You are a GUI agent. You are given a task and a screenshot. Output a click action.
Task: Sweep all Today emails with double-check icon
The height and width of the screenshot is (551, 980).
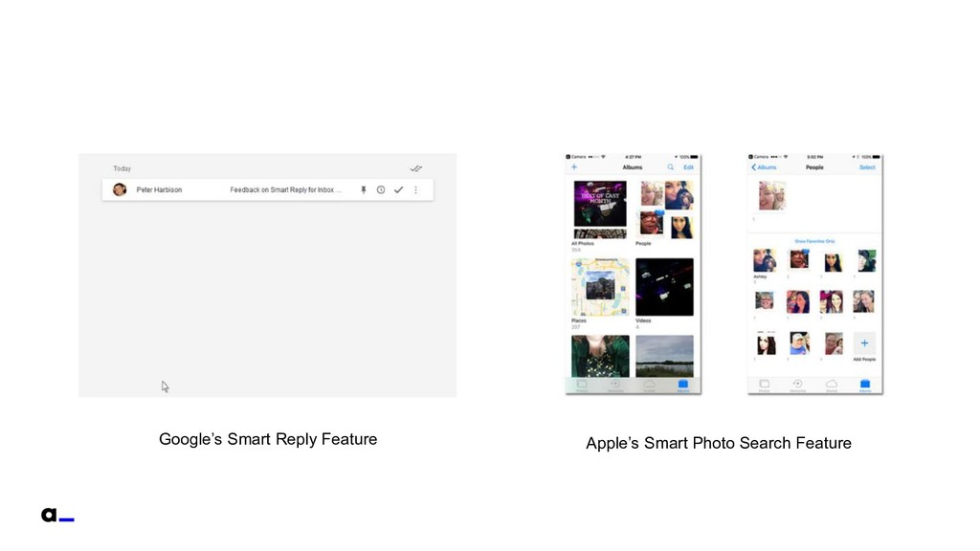[416, 168]
